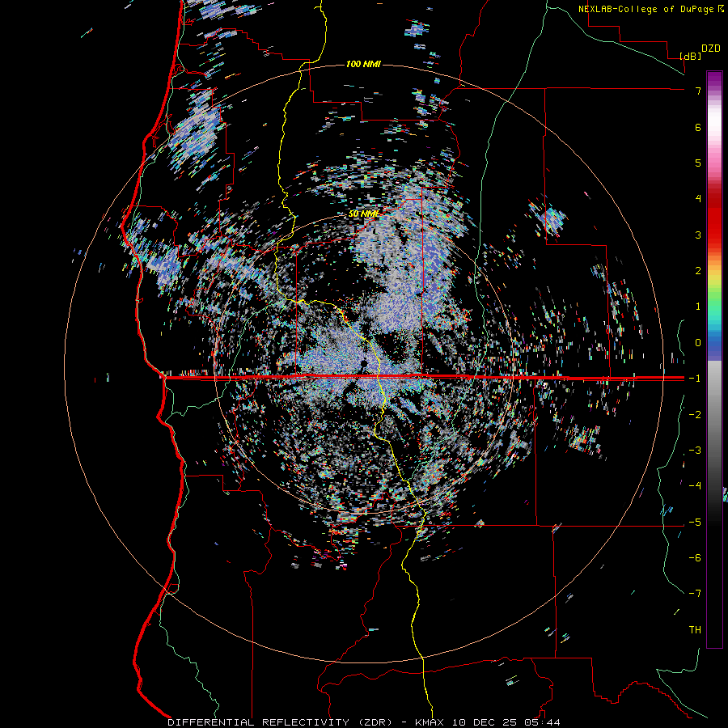This screenshot has height=728, width=728.
Task: Click the 1 dB scale label
Action: [x=698, y=307]
